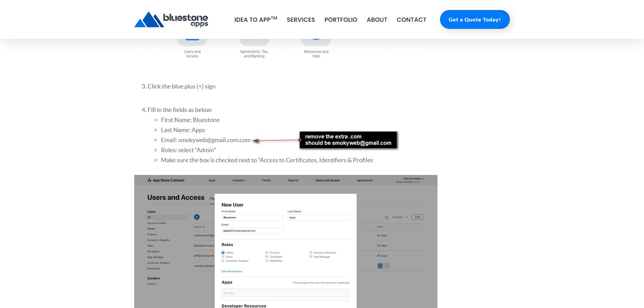Viewport: 644px width, 308px height.
Task: Click the blue plus add-user icon
Action: pyautogui.click(x=197, y=217)
